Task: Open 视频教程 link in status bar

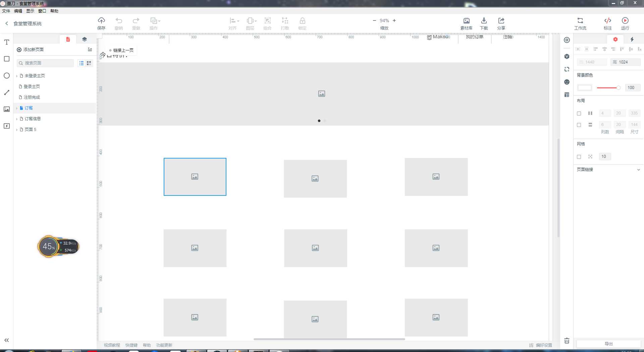Action: (112, 345)
